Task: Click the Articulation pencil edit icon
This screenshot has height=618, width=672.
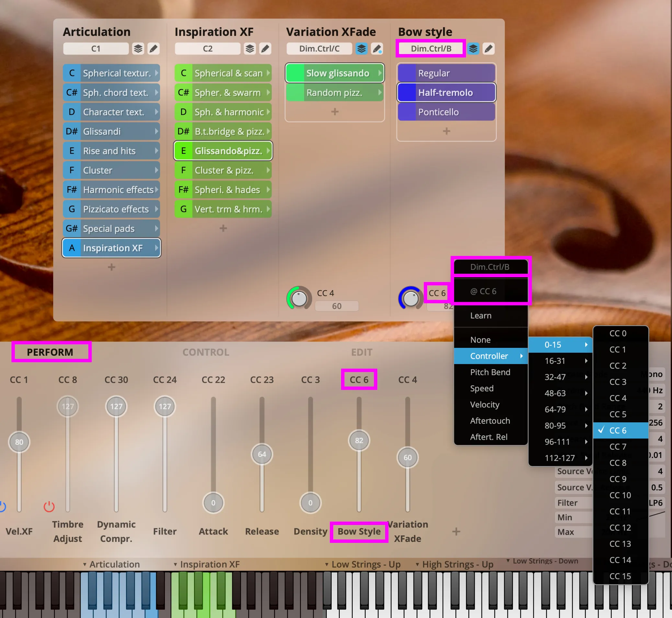Action: click(x=154, y=49)
